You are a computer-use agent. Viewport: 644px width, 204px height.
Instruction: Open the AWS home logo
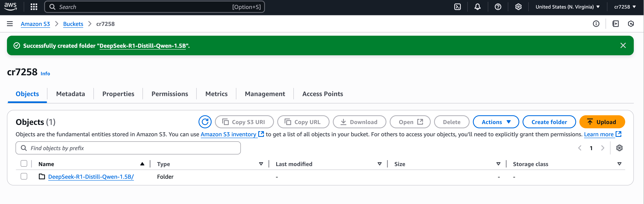coord(10,7)
